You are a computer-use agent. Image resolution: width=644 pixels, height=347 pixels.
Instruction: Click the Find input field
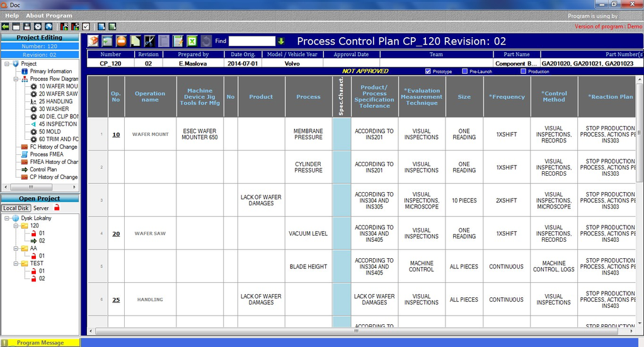(252, 41)
